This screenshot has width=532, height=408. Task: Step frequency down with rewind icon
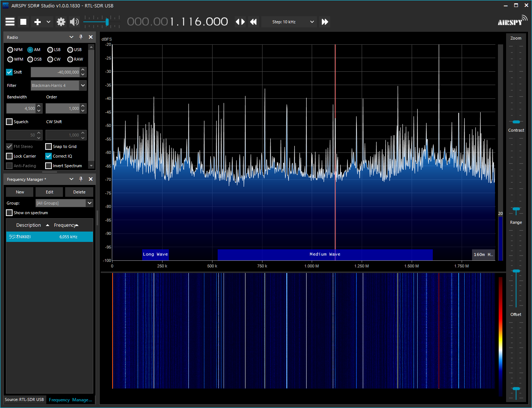coord(254,22)
